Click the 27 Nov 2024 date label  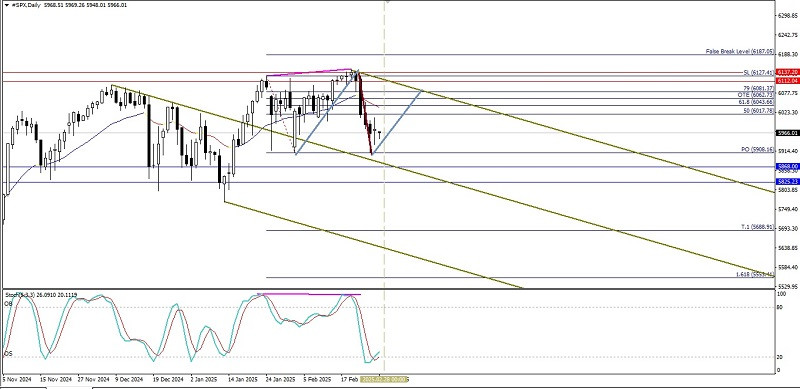pyautogui.click(x=93, y=380)
